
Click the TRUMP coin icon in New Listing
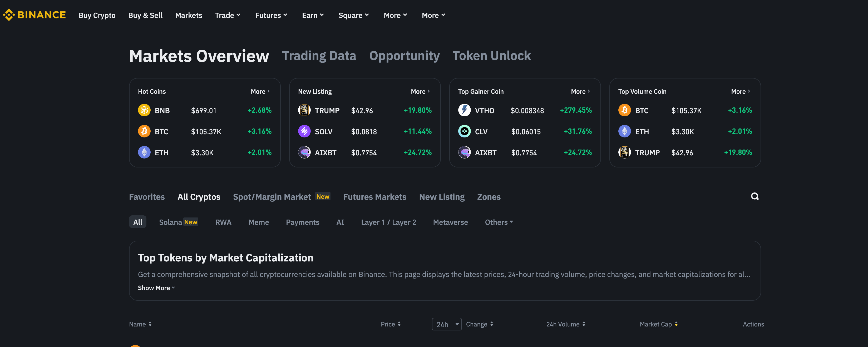coord(304,110)
